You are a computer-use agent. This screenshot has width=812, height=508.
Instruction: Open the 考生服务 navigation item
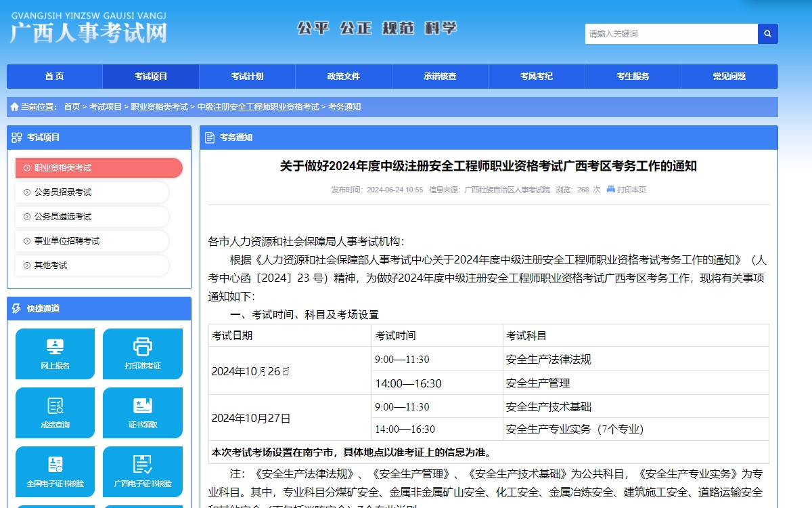(633, 77)
